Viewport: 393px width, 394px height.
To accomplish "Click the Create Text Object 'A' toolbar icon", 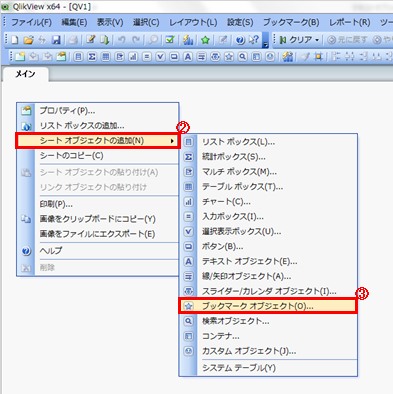I will [x=188, y=57].
